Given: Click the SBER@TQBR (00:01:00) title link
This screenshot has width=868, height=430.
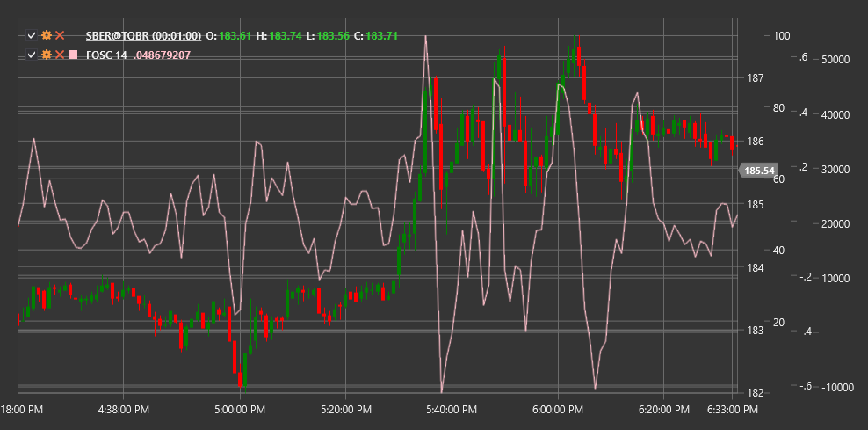Looking at the screenshot, I should point(143,36).
